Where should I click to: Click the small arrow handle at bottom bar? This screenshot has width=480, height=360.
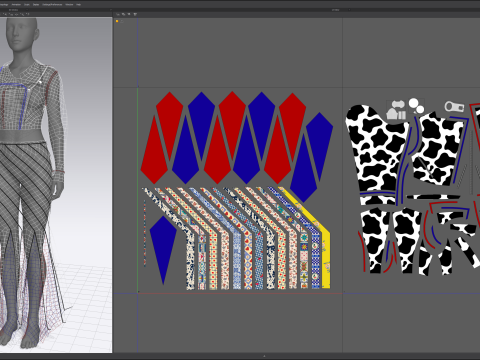click(x=264, y=356)
